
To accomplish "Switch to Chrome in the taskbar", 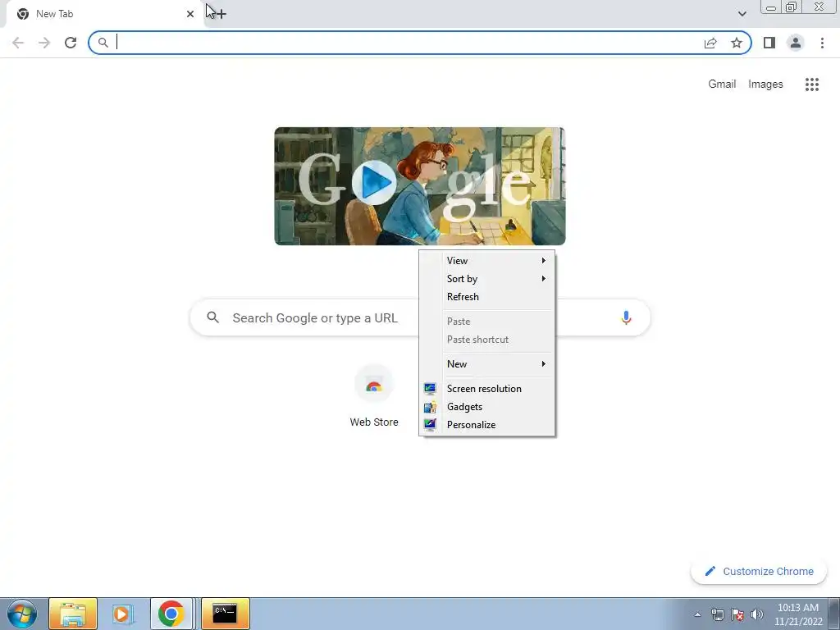I will (x=171, y=614).
